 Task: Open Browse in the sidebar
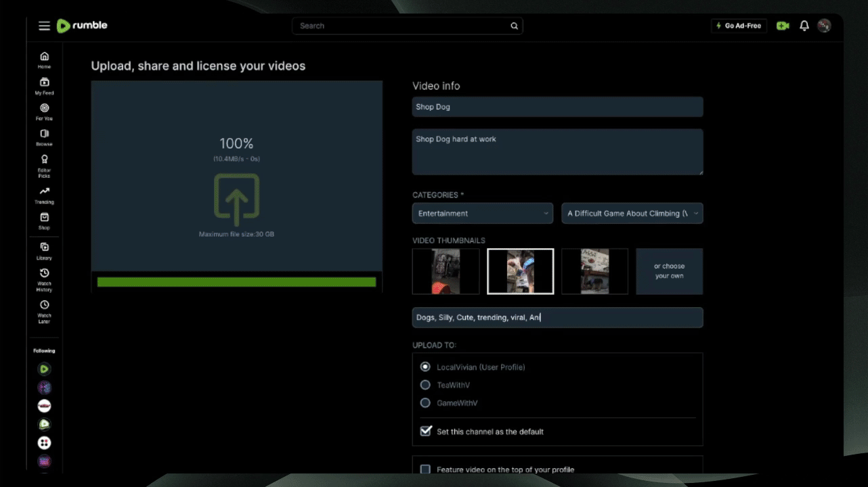click(44, 137)
